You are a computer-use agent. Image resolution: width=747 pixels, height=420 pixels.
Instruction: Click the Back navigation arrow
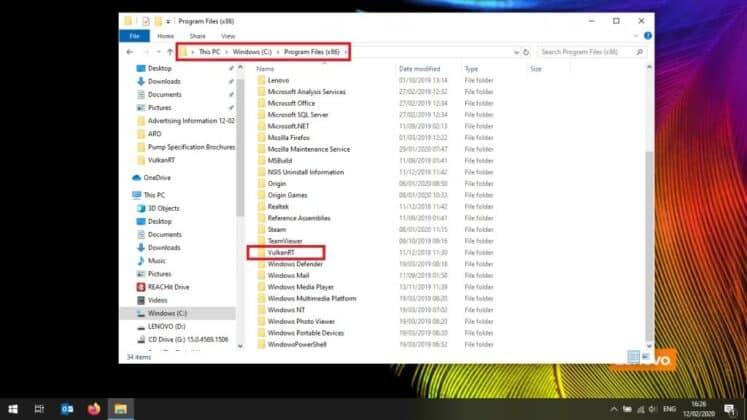click(x=130, y=52)
